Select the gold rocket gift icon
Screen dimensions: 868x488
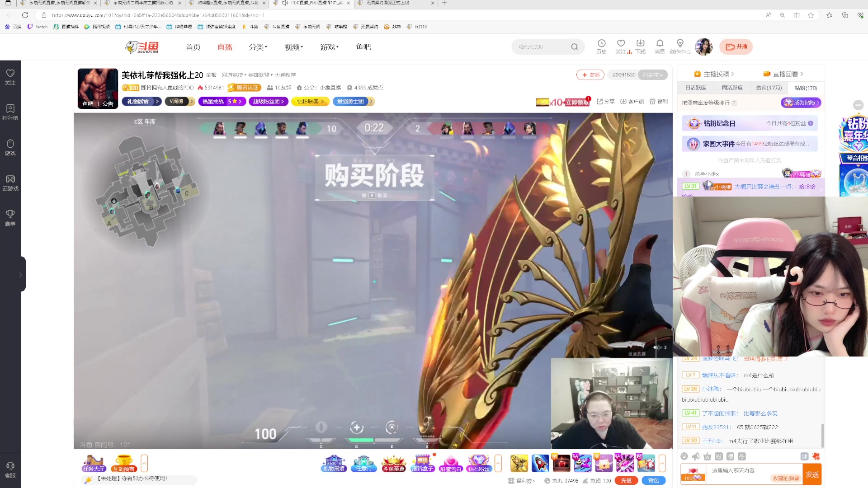click(x=519, y=463)
